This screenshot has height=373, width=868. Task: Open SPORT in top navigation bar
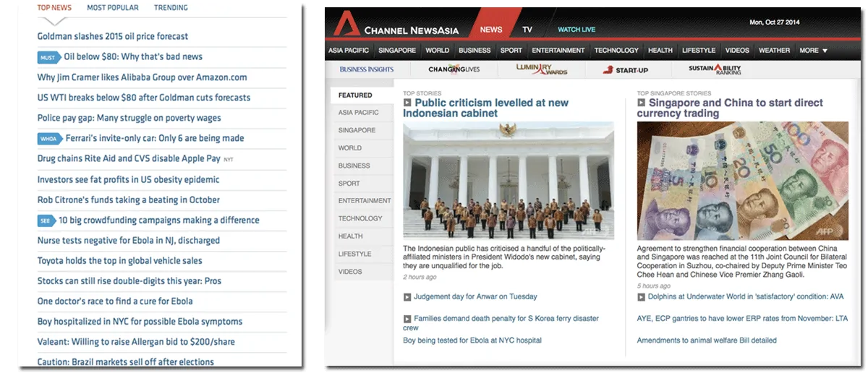pos(511,51)
